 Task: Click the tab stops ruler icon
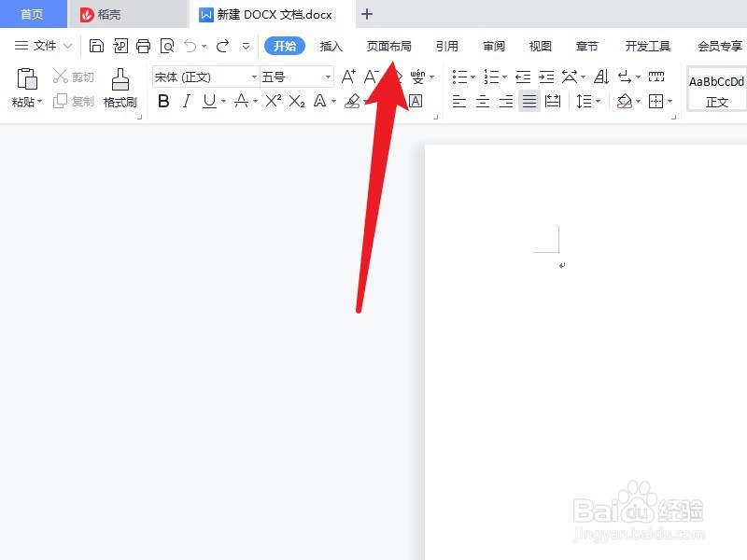point(656,77)
